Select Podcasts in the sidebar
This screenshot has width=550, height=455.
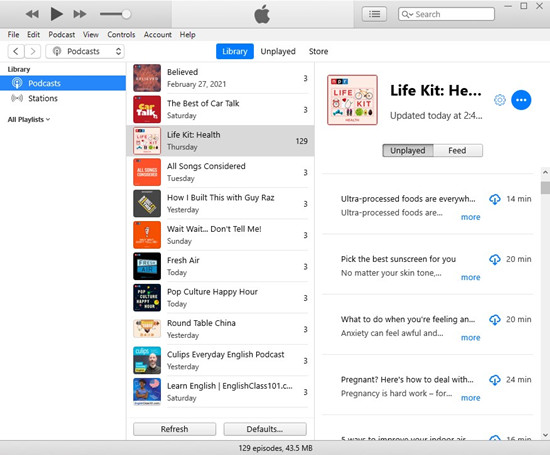tap(63, 83)
